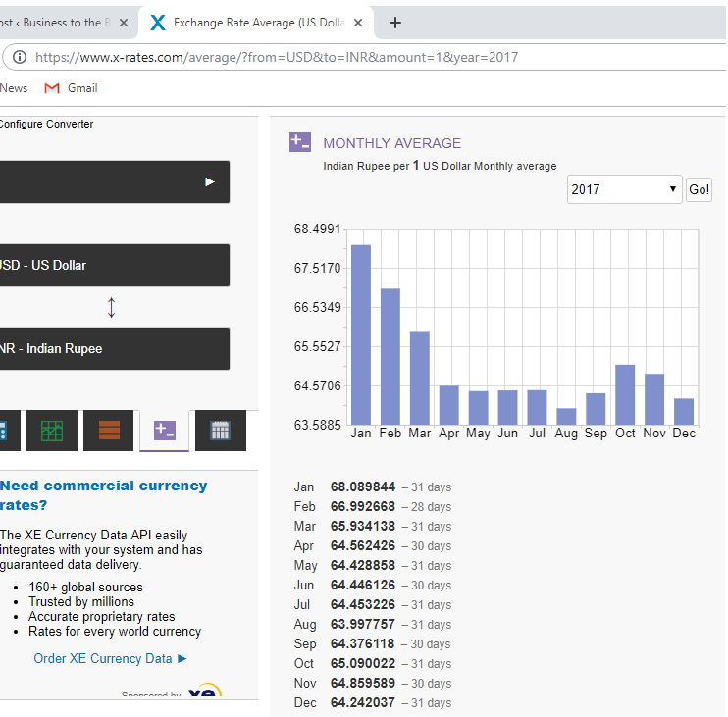Viewport: 728px width, 717px height.
Task: Click the dark amount bar with arrow
Action: [114, 182]
